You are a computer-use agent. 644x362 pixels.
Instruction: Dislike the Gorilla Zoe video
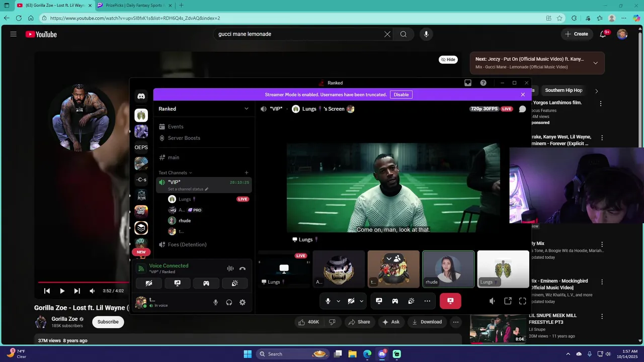click(x=332, y=322)
